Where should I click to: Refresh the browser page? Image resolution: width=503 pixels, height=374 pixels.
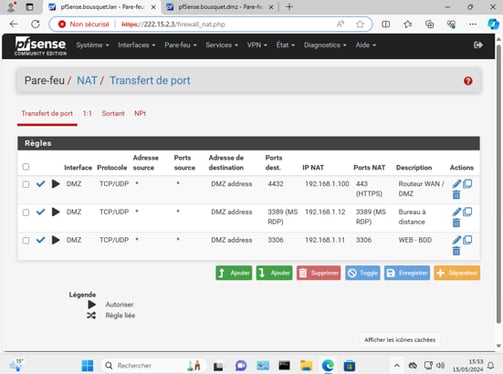35,24
